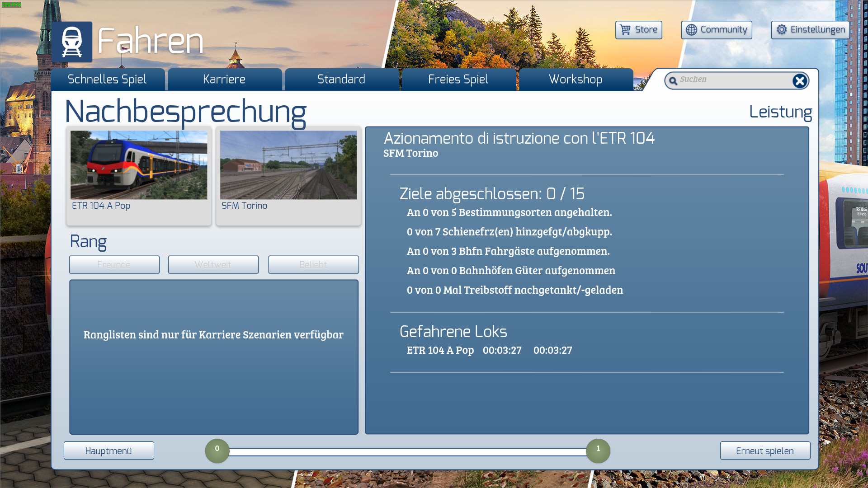Click the Hauptmenü button
The width and height of the screenshot is (868, 488).
pyautogui.click(x=108, y=451)
